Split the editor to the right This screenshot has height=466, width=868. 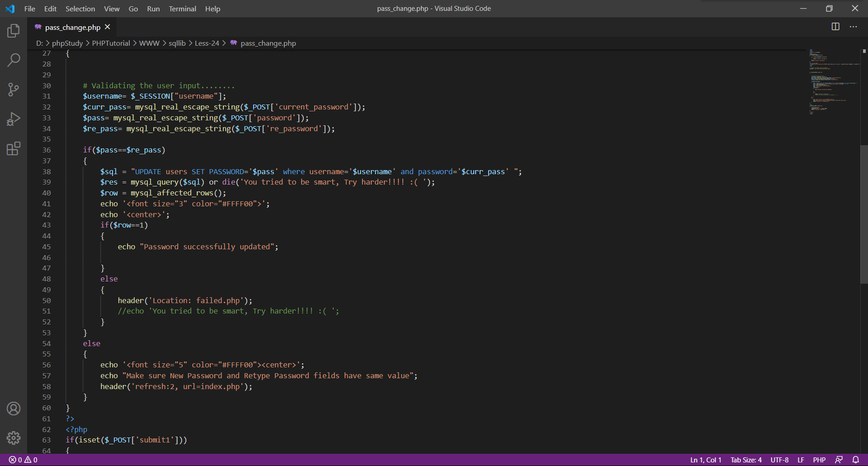click(x=835, y=27)
